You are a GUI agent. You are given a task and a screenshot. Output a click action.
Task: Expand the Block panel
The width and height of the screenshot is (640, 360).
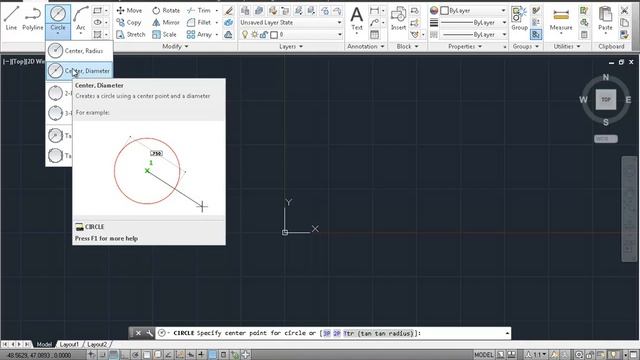pos(407,47)
